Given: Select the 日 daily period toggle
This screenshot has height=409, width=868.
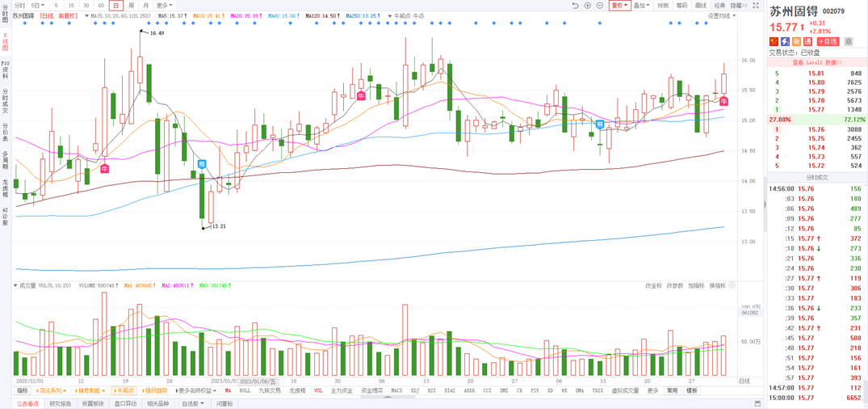Looking at the screenshot, I should (115, 6).
